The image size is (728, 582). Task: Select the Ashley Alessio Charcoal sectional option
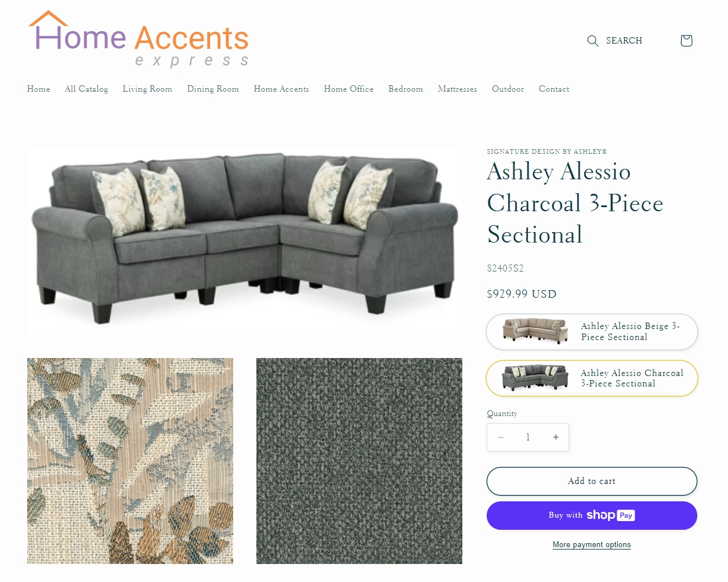pos(592,378)
